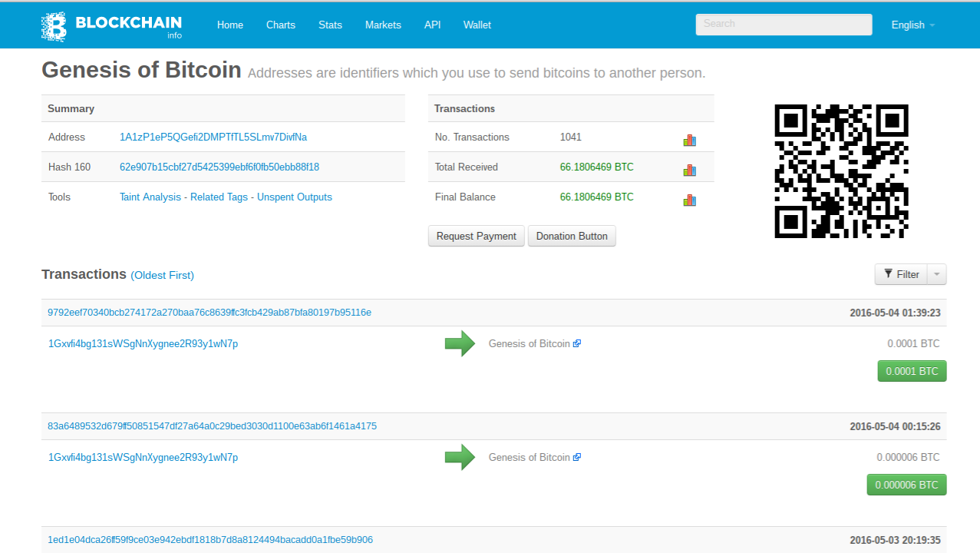Open address 1A1zP1eP5QGefi2DMPTfTL5SLmv7DivfNa link
This screenshot has width=980, height=553.
point(213,137)
